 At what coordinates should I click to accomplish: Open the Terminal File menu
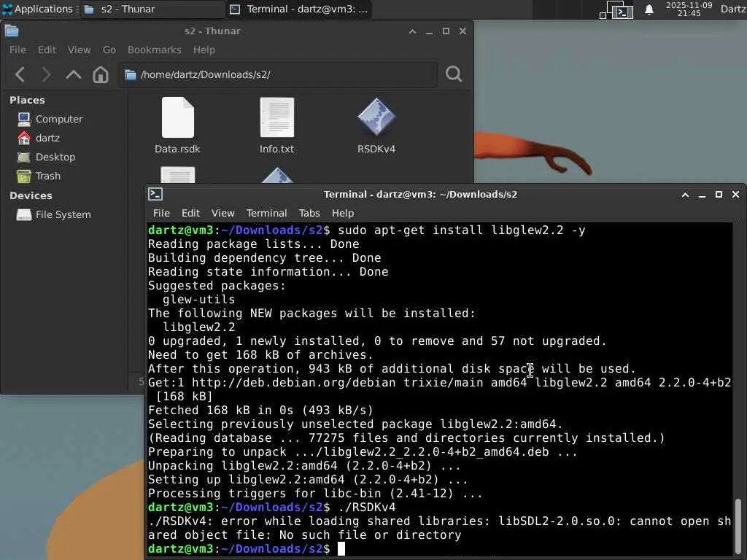point(161,214)
